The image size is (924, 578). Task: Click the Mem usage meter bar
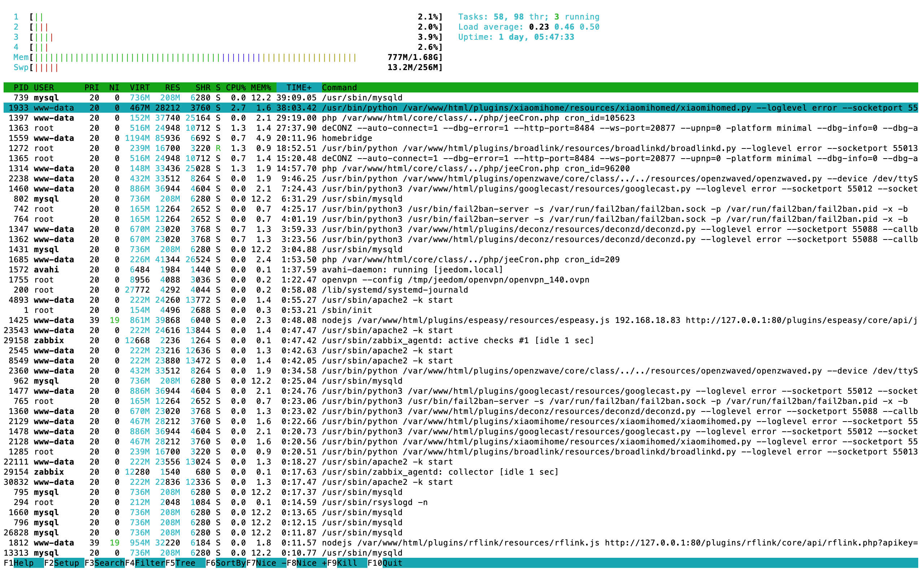pos(228,57)
